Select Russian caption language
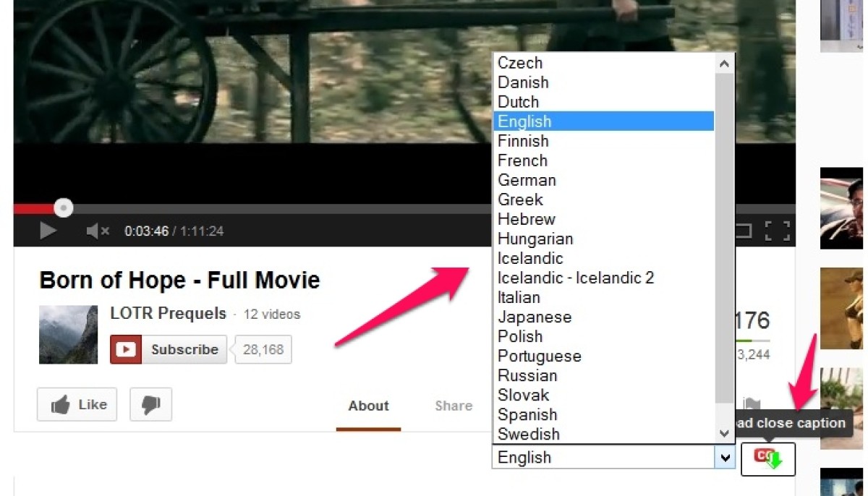The width and height of the screenshot is (868, 496). (603, 375)
